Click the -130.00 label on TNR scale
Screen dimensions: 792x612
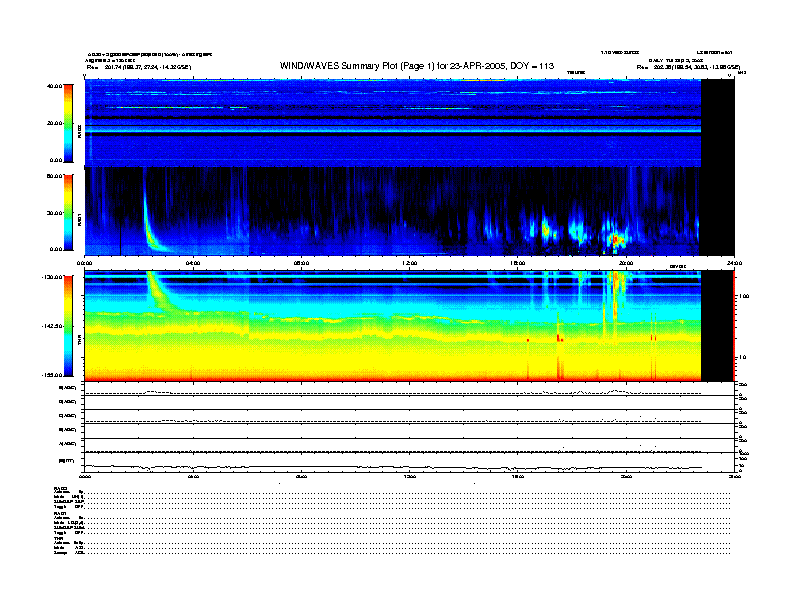(x=52, y=277)
